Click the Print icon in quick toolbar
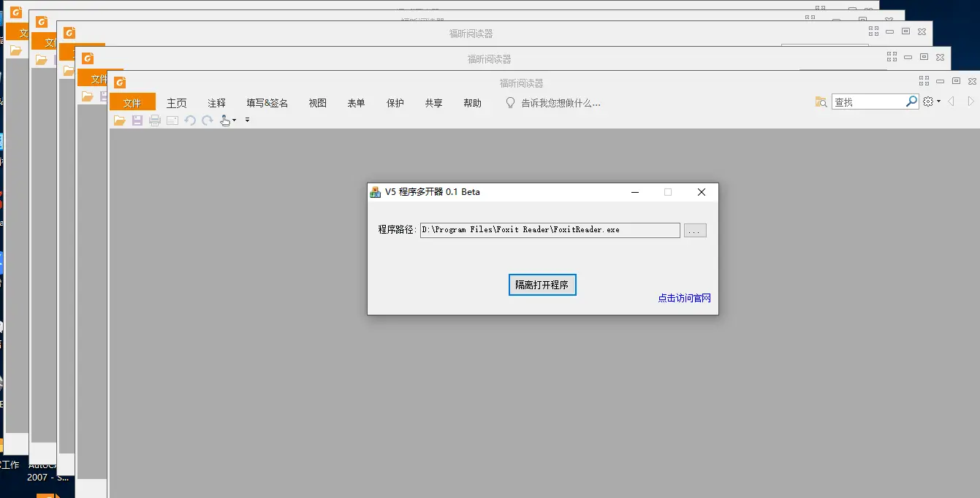Screen dimensions: 980x498 (x=155, y=120)
